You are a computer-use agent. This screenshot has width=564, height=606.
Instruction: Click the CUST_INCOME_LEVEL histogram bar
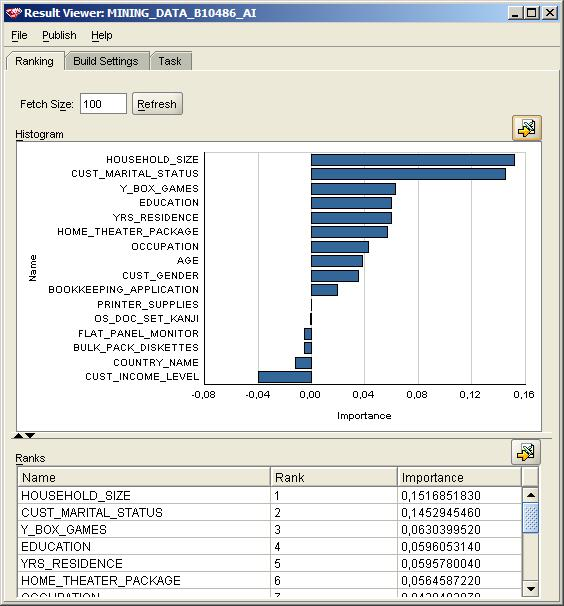pos(285,377)
